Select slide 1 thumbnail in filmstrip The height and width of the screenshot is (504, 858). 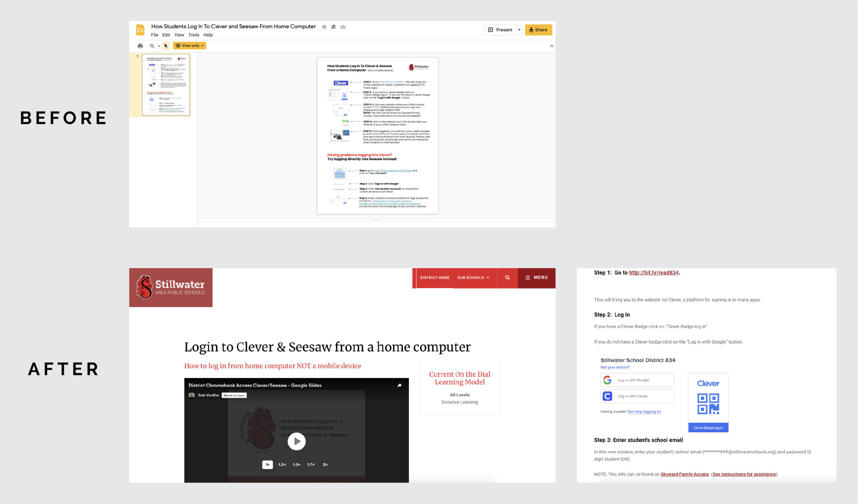point(166,85)
